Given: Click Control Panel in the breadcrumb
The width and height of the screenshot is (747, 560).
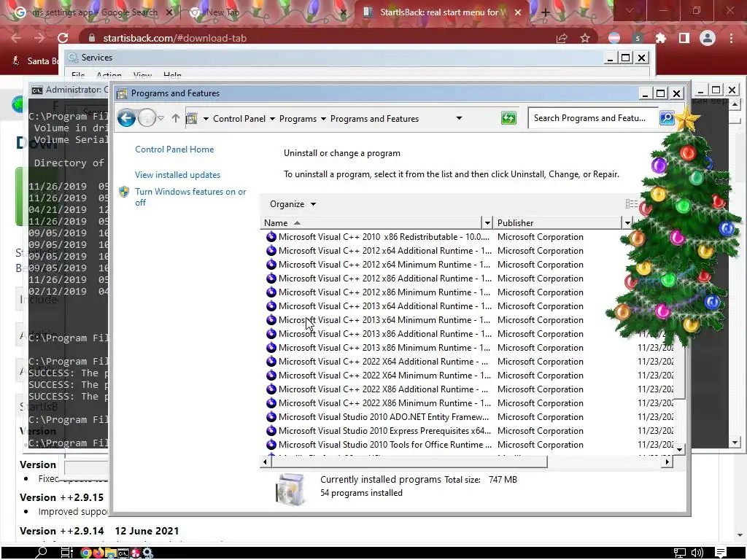Looking at the screenshot, I should click(239, 119).
